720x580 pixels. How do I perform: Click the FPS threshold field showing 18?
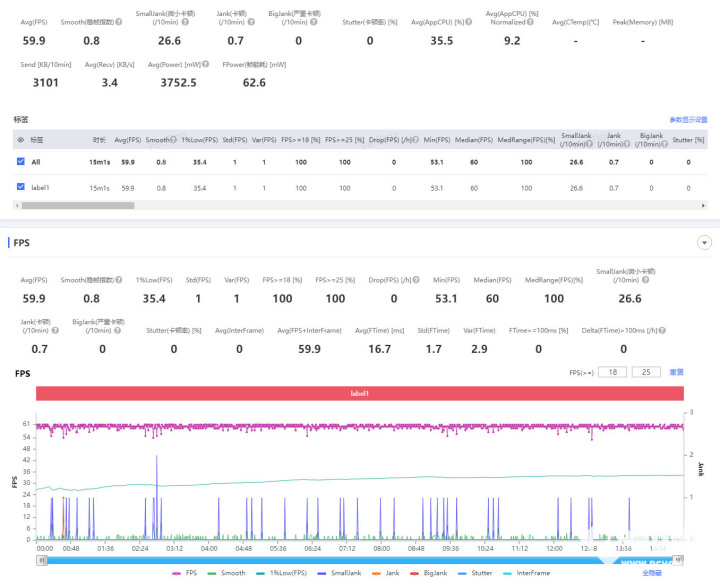click(612, 372)
